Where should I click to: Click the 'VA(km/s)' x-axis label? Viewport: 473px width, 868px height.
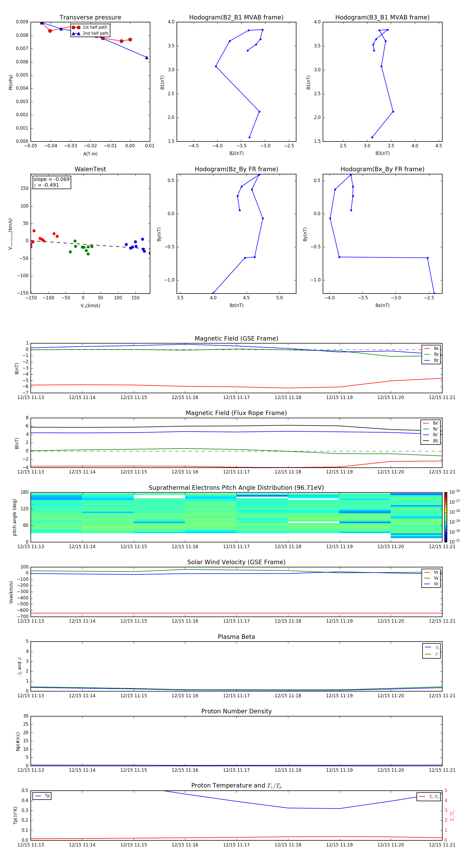[90, 306]
